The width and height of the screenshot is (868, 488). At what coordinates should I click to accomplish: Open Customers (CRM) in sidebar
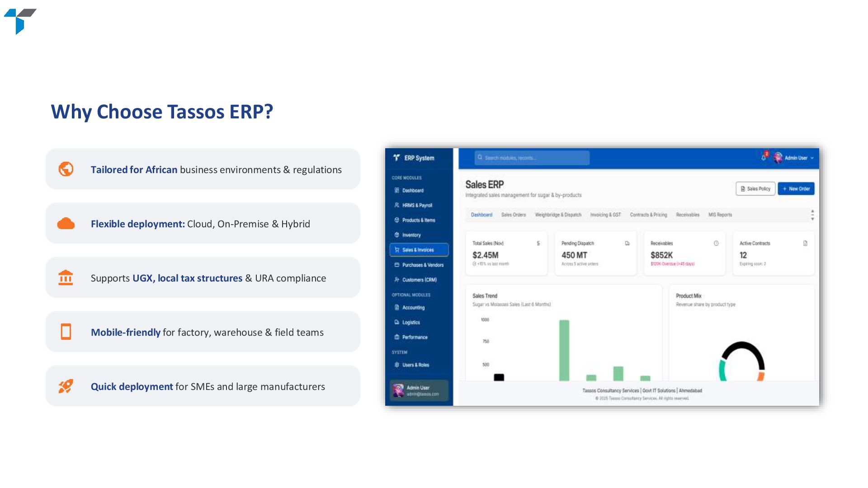click(419, 280)
